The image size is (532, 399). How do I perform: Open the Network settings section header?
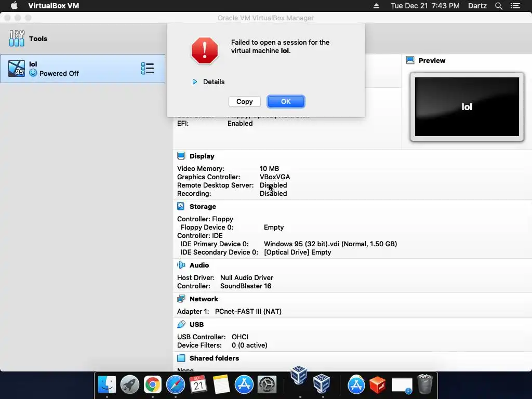point(204,299)
